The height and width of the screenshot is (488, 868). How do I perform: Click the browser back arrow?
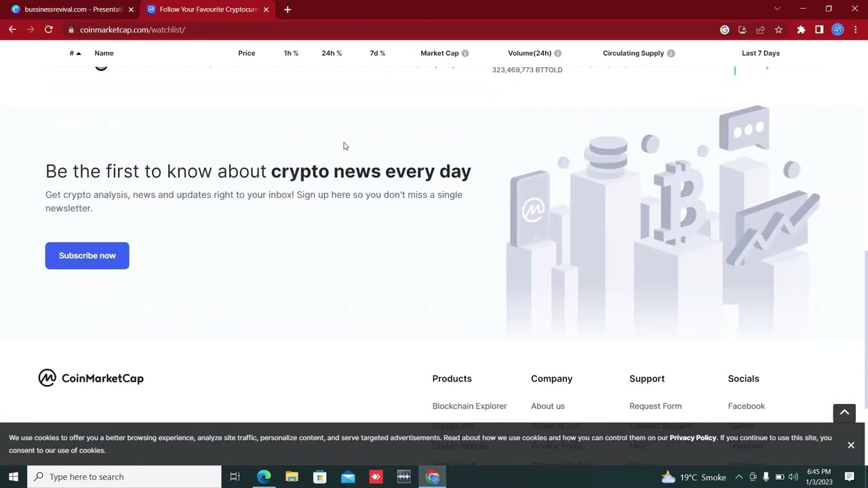[x=12, y=30]
